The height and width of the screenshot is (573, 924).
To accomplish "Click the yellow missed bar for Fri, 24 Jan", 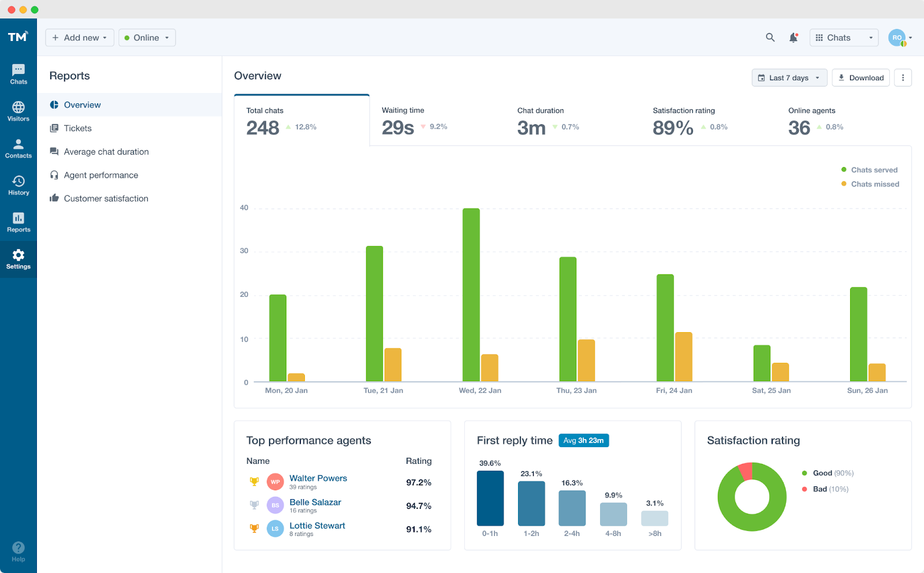I will pyautogui.click(x=684, y=356).
